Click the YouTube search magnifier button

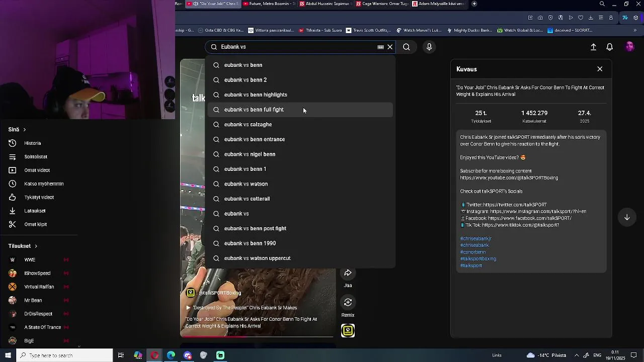coord(407,47)
